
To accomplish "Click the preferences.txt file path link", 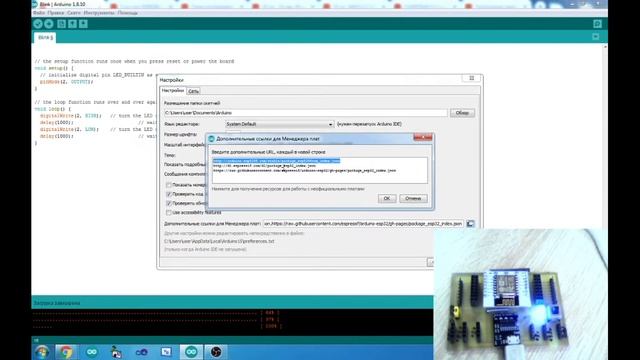I will click(219, 241).
